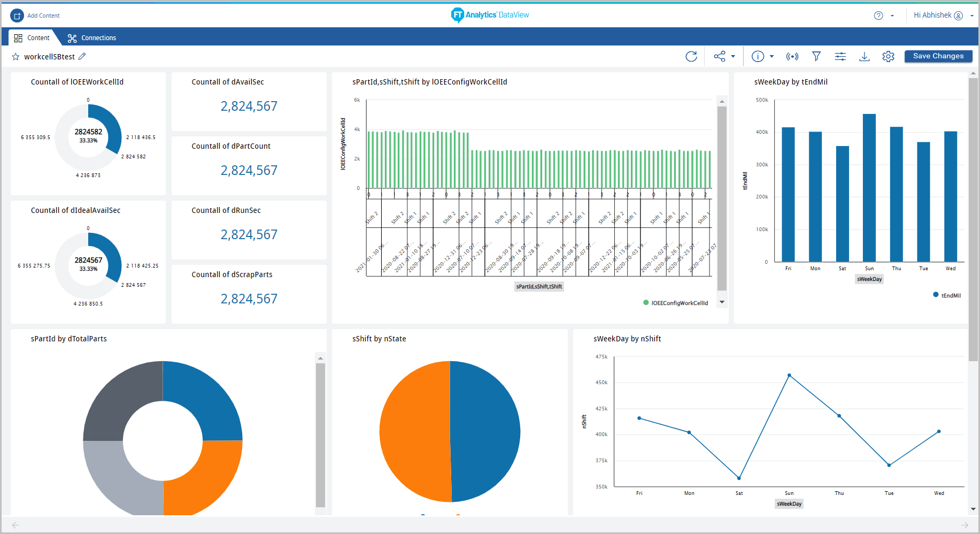Click the broadcast/live update icon
Image resolution: width=980 pixels, height=534 pixels.
tap(792, 56)
